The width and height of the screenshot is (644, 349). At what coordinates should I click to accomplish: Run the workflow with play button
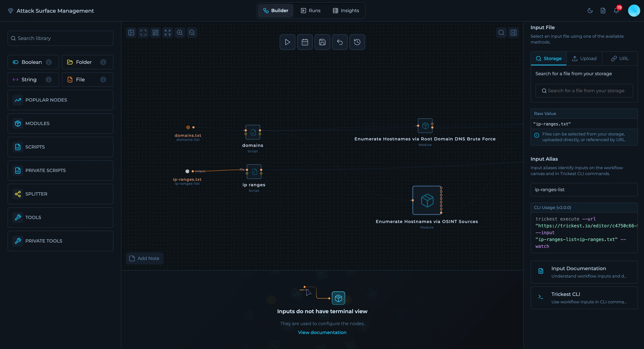[x=287, y=42]
